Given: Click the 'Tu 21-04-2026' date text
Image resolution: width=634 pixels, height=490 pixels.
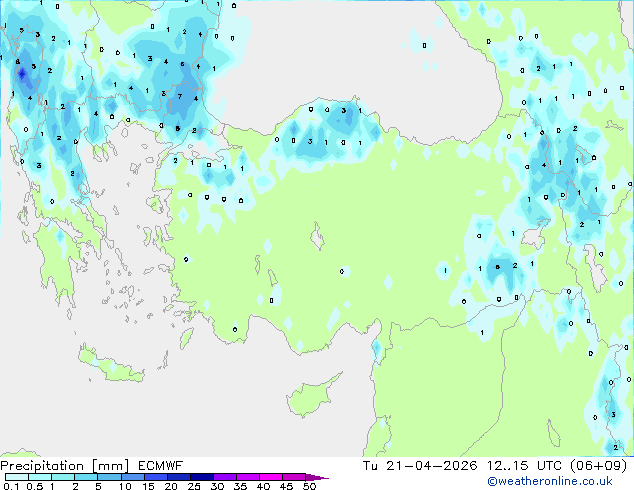Looking at the screenshot, I should click(x=420, y=466).
